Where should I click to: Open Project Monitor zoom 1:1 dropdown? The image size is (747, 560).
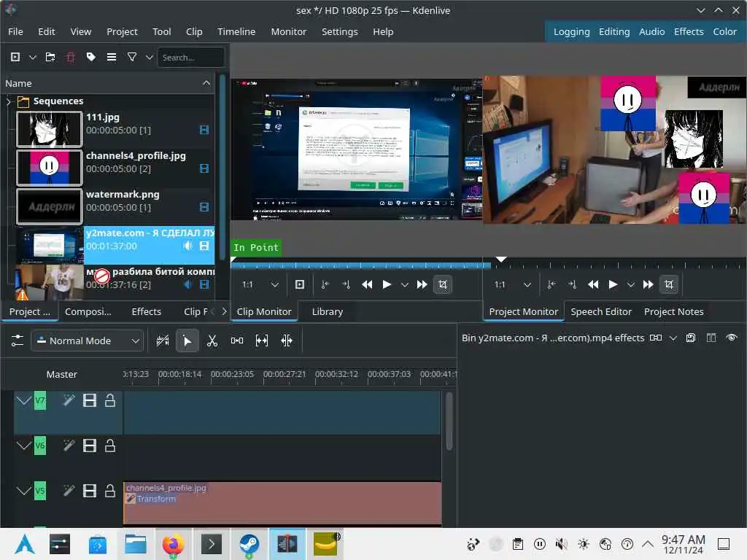point(512,284)
